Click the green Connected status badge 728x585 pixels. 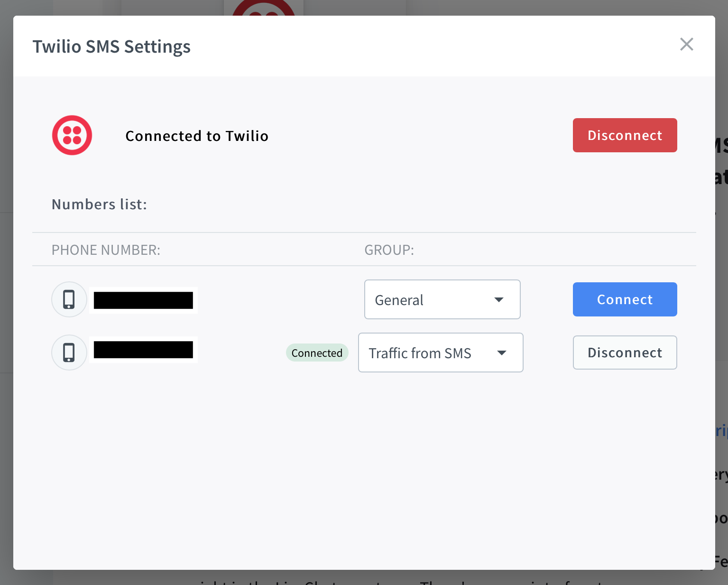[317, 353]
